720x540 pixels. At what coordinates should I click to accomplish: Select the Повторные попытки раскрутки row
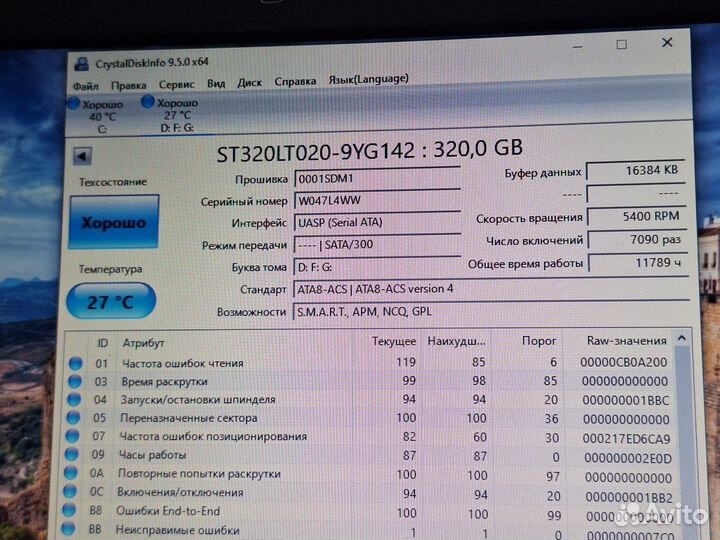(x=370, y=475)
